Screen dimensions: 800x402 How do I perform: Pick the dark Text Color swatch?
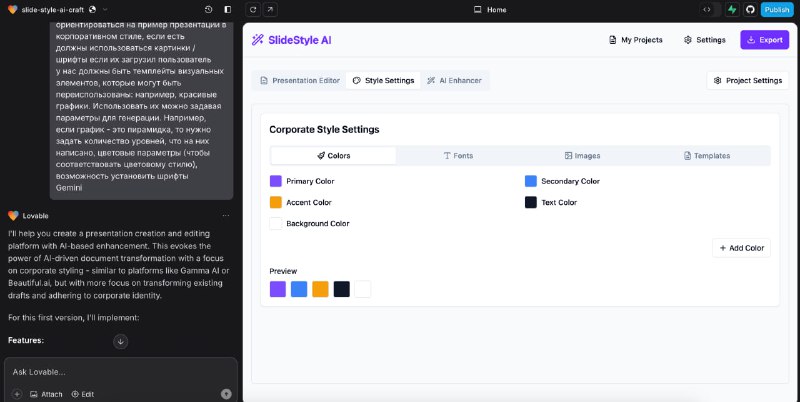click(x=531, y=202)
